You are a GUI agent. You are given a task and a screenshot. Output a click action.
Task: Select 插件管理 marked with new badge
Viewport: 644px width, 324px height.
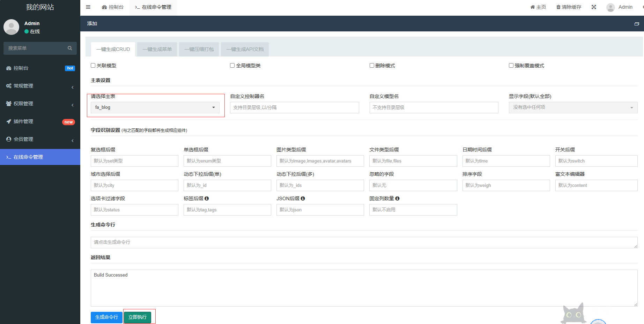pyautogui.click(x=22, y=121)
